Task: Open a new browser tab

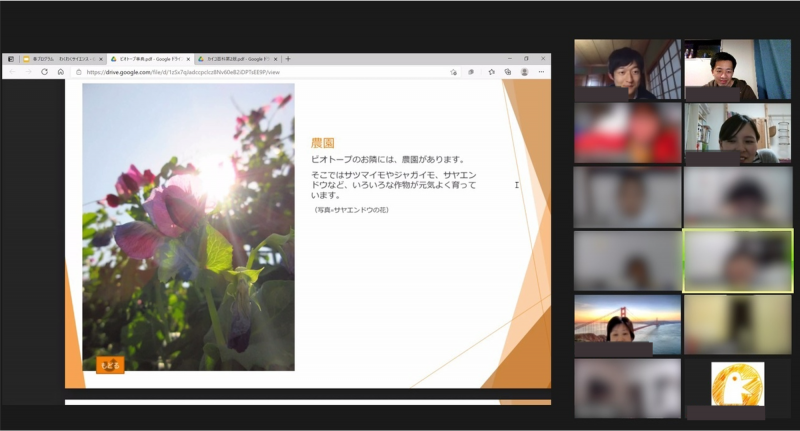Action: [288, 59]
